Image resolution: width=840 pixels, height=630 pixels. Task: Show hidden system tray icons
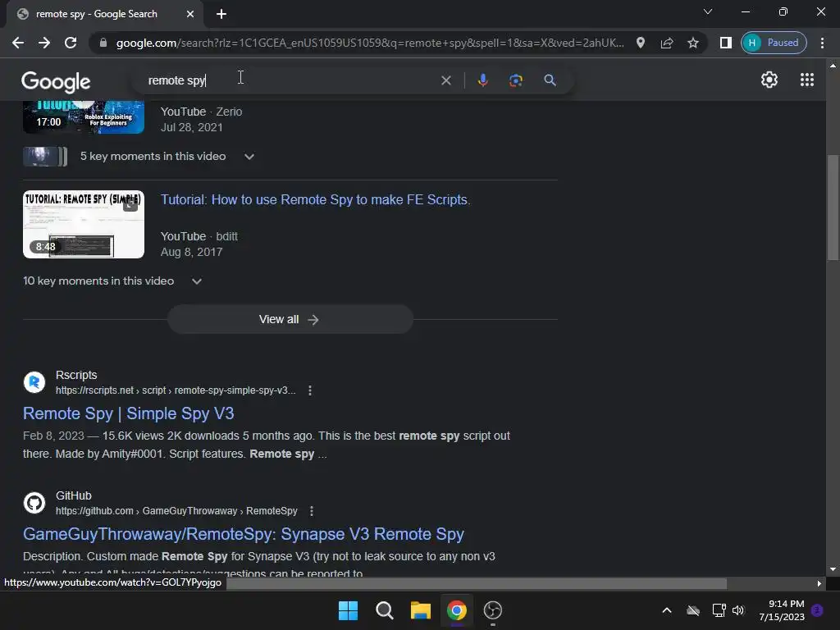pyautogui.click(x=666, y=610)
